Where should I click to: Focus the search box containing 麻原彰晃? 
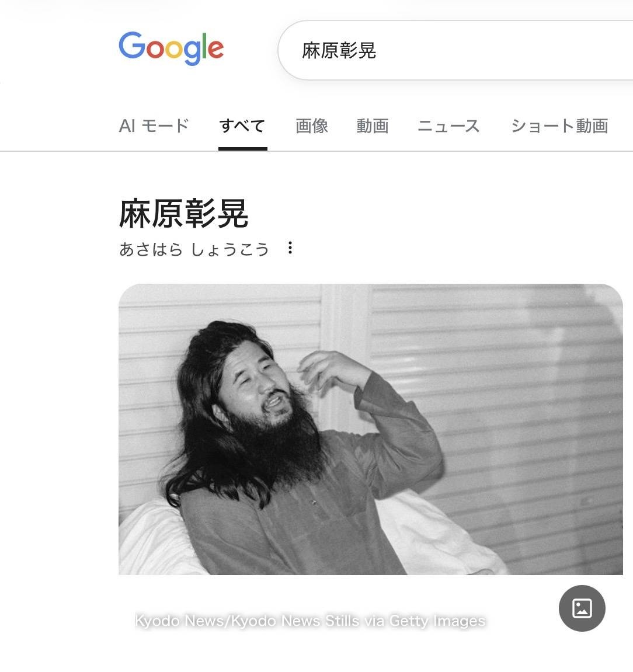click(x=455, y=50)
